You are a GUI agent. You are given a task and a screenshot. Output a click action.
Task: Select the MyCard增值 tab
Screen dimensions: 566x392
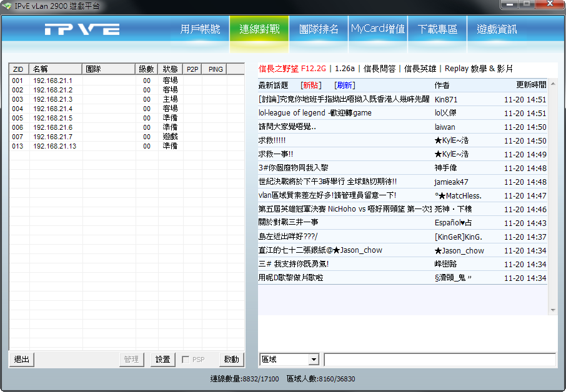(378, 29)
